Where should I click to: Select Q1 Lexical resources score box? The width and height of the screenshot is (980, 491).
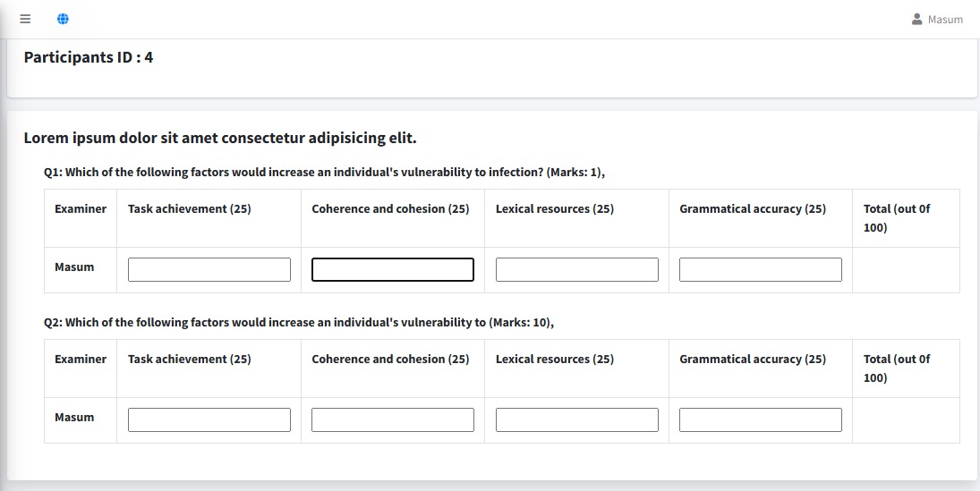point(576,269)
